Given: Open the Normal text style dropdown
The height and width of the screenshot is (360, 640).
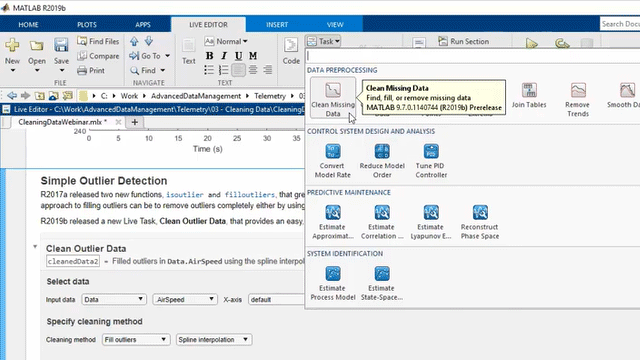Looking at the screenshot, I should coord(227,41).
